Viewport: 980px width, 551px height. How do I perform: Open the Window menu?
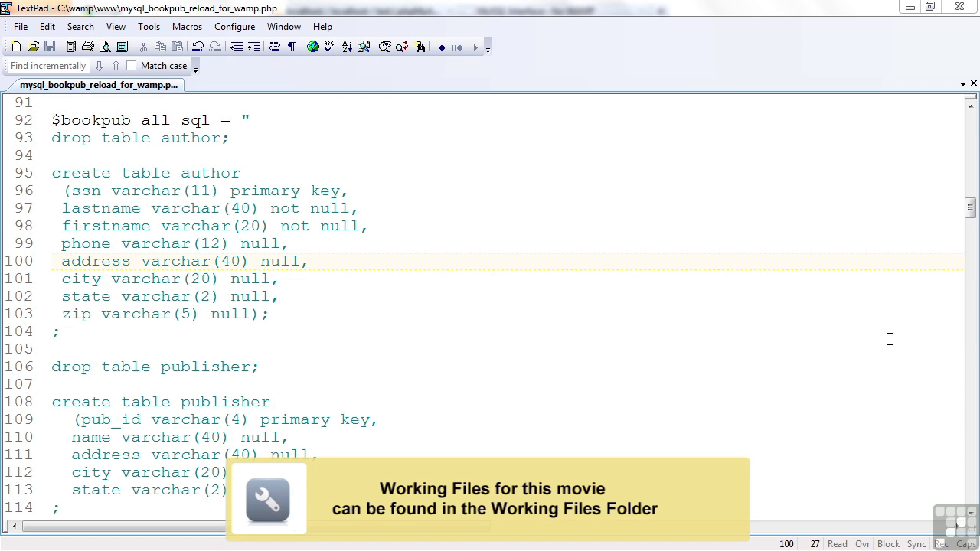point(283,27)
